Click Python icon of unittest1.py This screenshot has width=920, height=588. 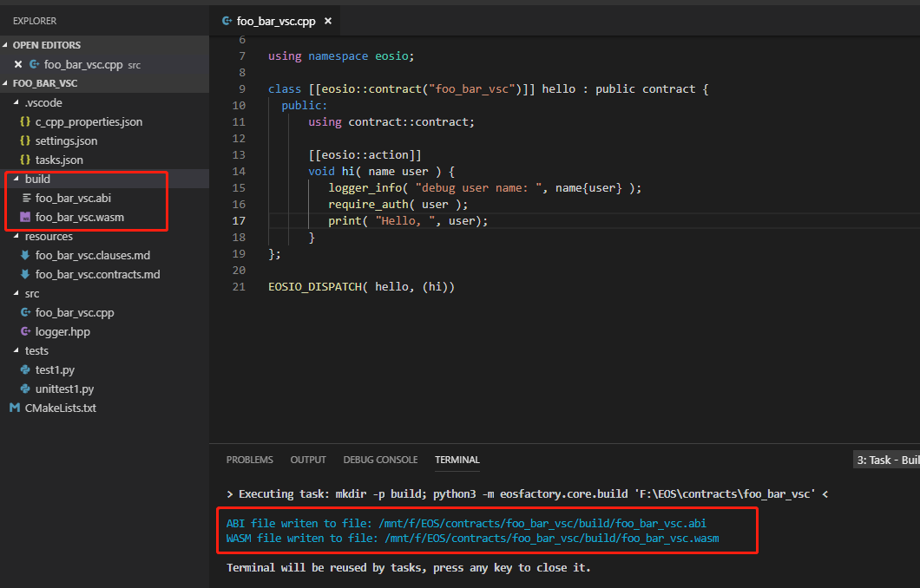coord(25,389)
